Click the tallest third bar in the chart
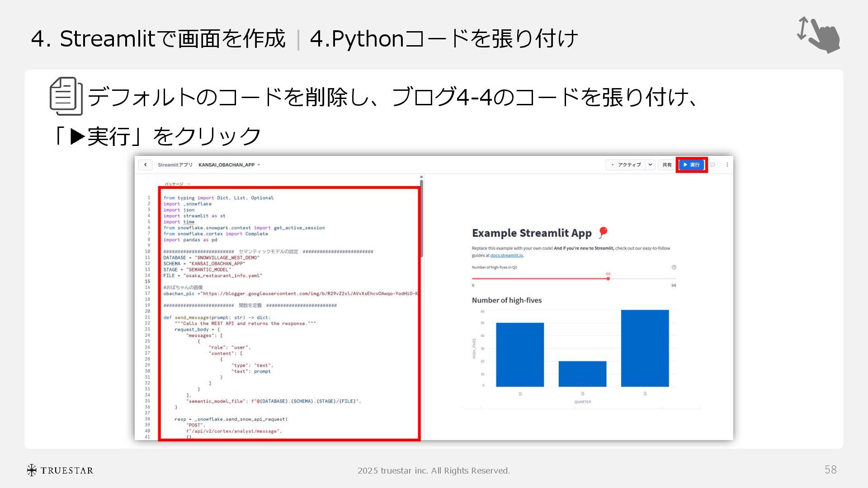 click(x=645, y=348)
